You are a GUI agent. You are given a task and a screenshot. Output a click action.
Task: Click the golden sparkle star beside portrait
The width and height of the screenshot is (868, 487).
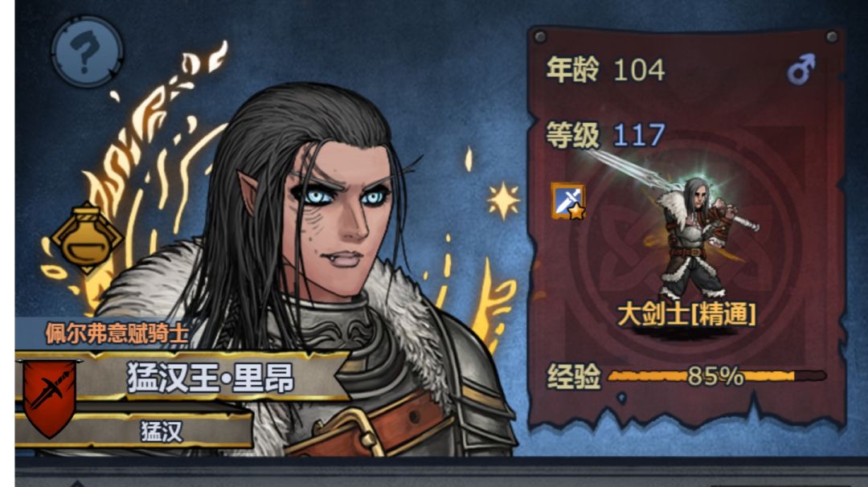coord(502,200)
